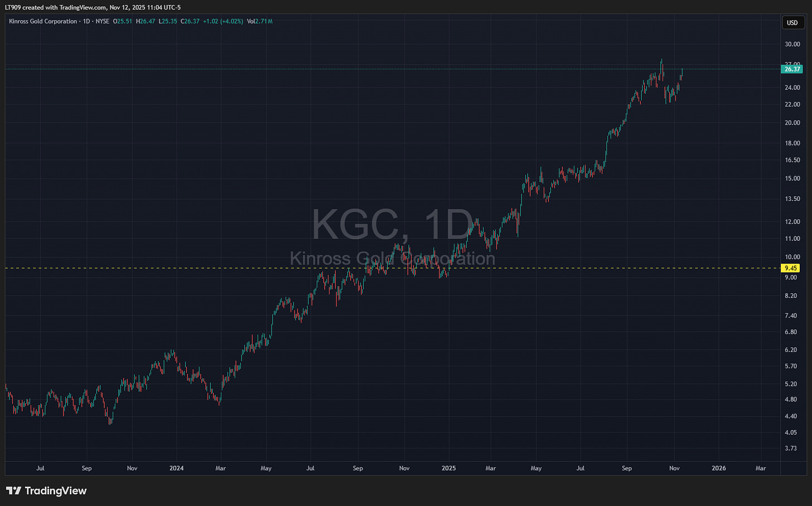Click the 5.20 price axis label

791,384
